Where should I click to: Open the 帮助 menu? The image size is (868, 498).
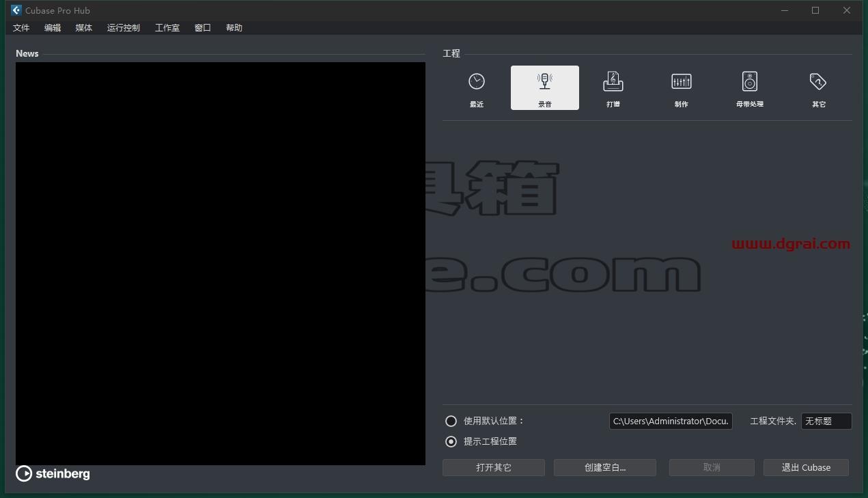click(234, 28)
